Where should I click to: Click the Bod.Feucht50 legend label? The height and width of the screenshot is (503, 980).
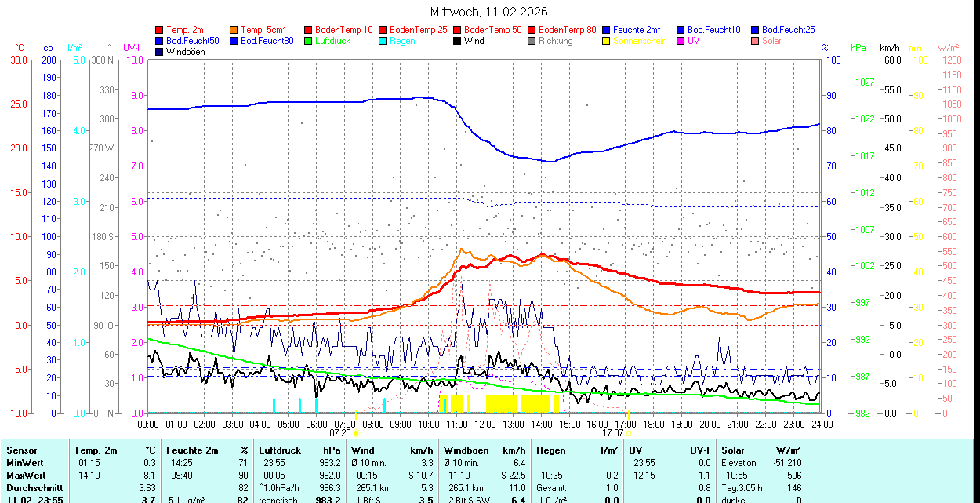(x=192, y=41)
